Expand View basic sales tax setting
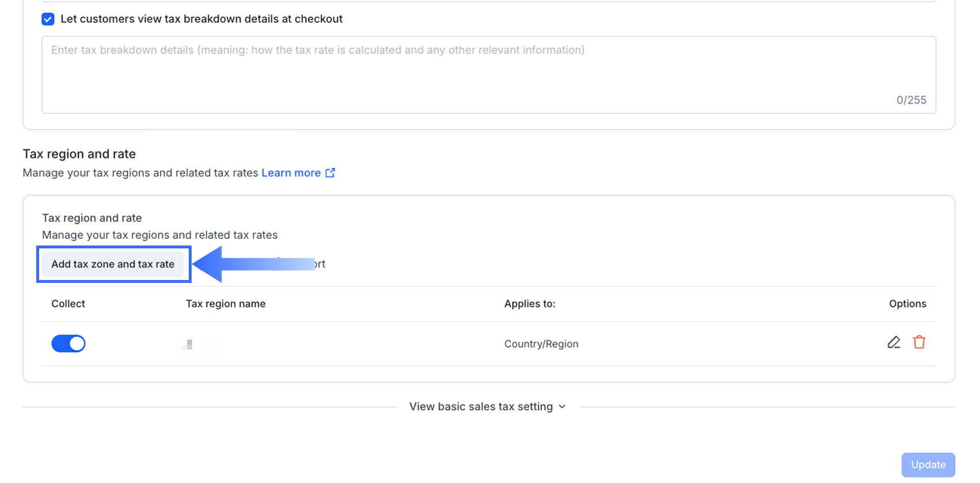Image resolution: width=980 pixels, height=483 pixels. pos(481,407)
